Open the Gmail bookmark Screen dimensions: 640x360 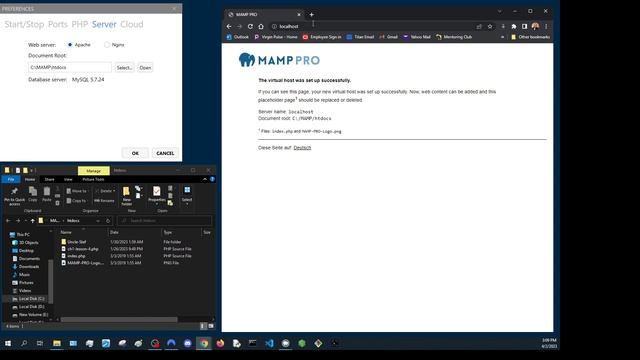[x=389, y=37]
